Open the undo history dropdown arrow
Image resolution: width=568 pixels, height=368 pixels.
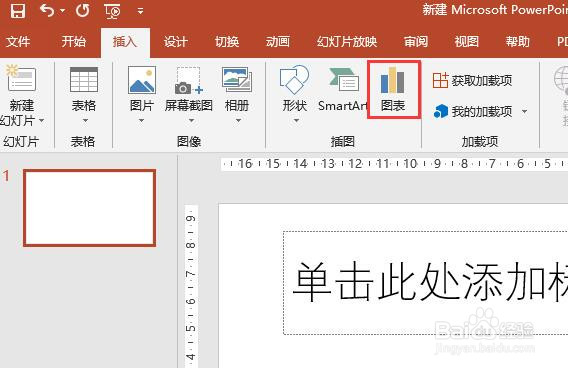[x=62, y=11]
